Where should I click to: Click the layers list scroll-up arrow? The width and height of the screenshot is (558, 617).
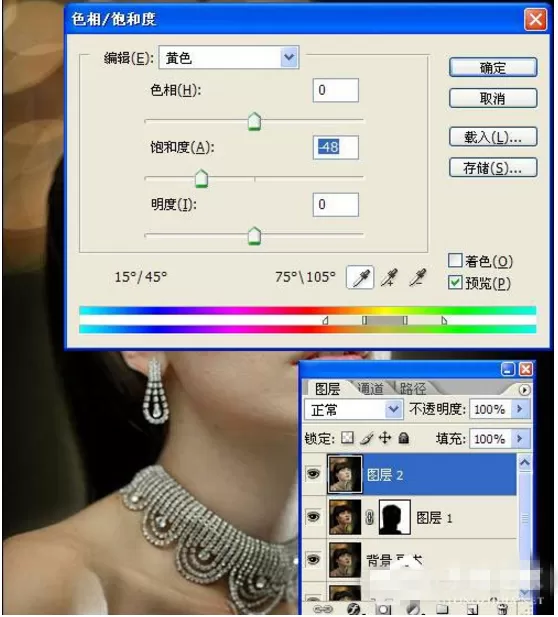click(x=525, y=463)
